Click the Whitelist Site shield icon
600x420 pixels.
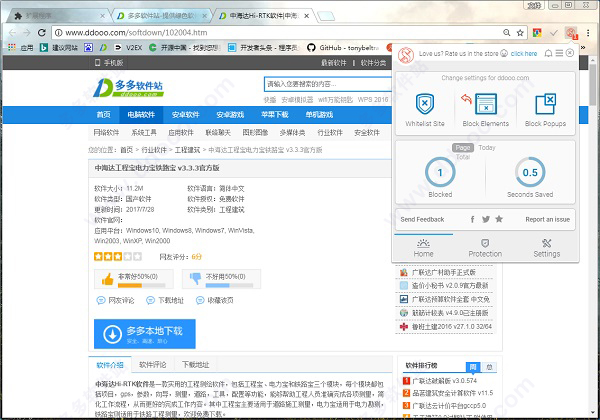click(x=425, y=104)
